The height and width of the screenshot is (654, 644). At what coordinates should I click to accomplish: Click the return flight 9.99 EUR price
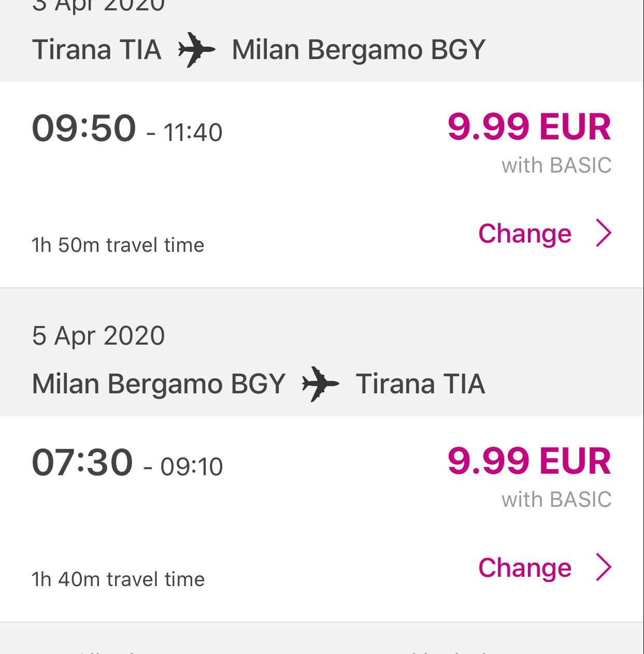529,461
